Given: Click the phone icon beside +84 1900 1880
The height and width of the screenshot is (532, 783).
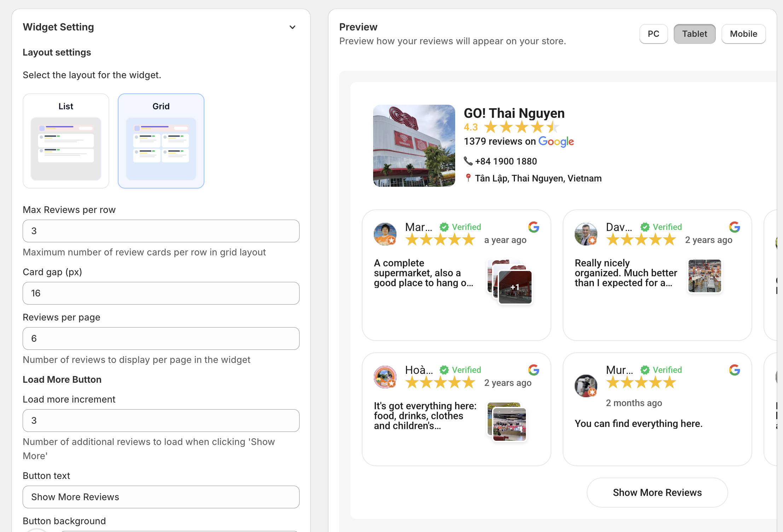Looking at the screenshot, I should [x=468, y=161].
